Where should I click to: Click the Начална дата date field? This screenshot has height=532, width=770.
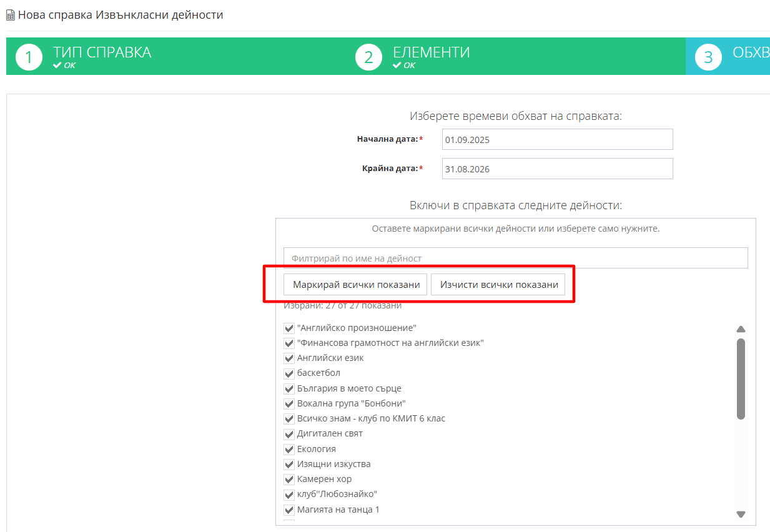tap(557, 139)
